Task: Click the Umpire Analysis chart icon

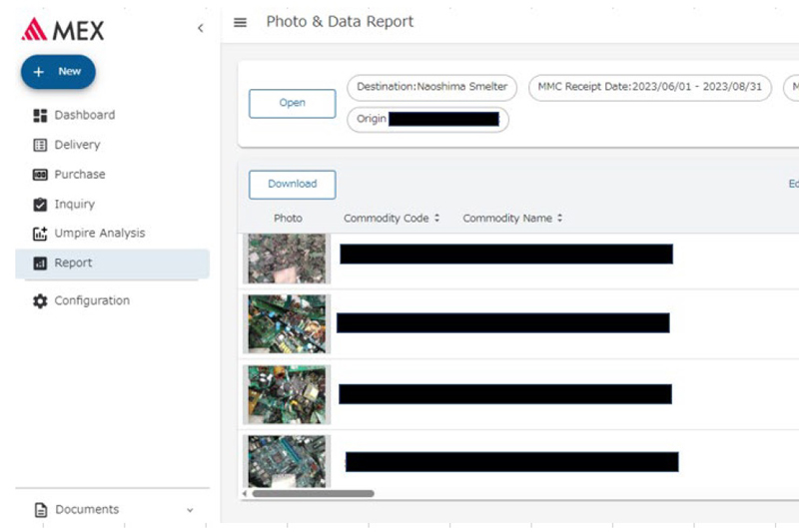Action: 41,234
